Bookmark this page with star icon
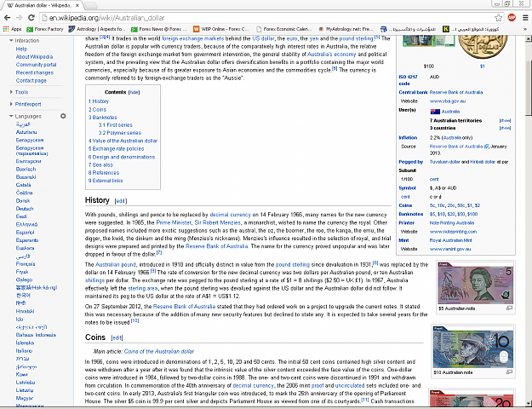The width and height of the screenshot is (532, 409). coord(498,18)
